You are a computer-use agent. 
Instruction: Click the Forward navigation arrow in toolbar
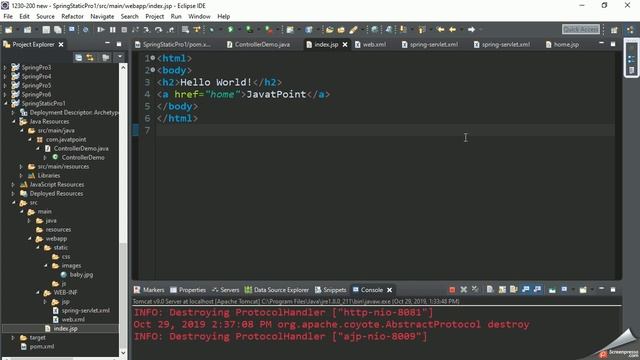pyautogui.click(x=471, y=29)
